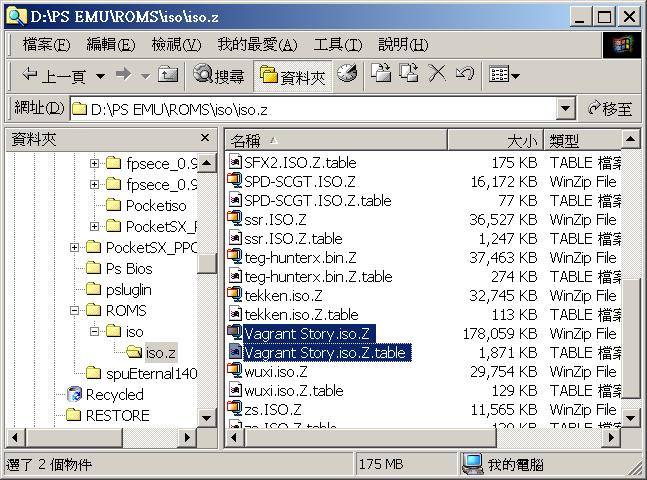Go up one folder level icon
The width and height of the screenshot is (647, 480).
tap(168, 75)
